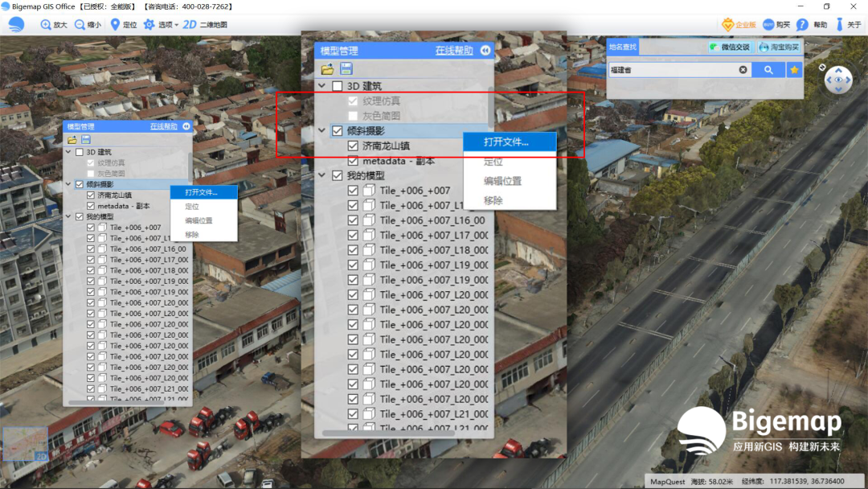Click the navigation control left arrow

pyautogui.click(x=829, y=80)
